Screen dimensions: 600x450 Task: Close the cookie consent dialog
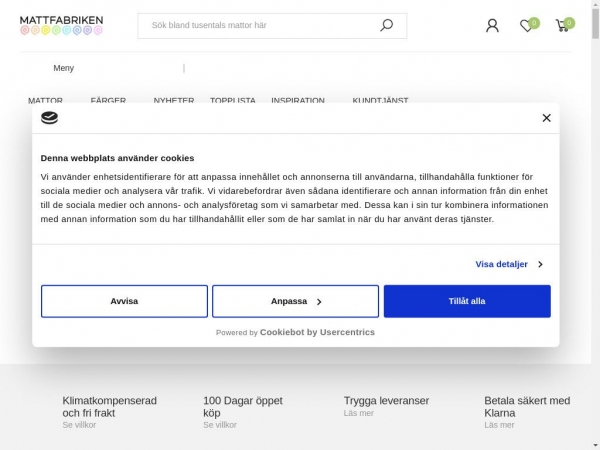tap(546, 118)
